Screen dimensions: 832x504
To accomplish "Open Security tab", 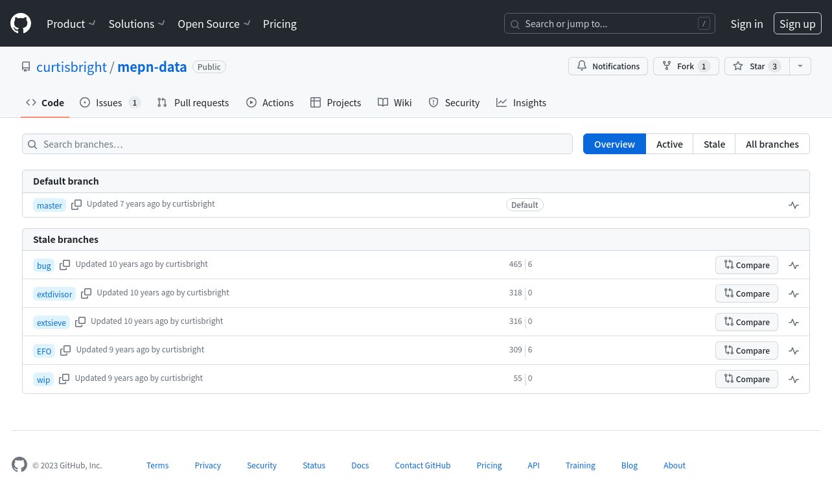I will (x=454, y=102).
